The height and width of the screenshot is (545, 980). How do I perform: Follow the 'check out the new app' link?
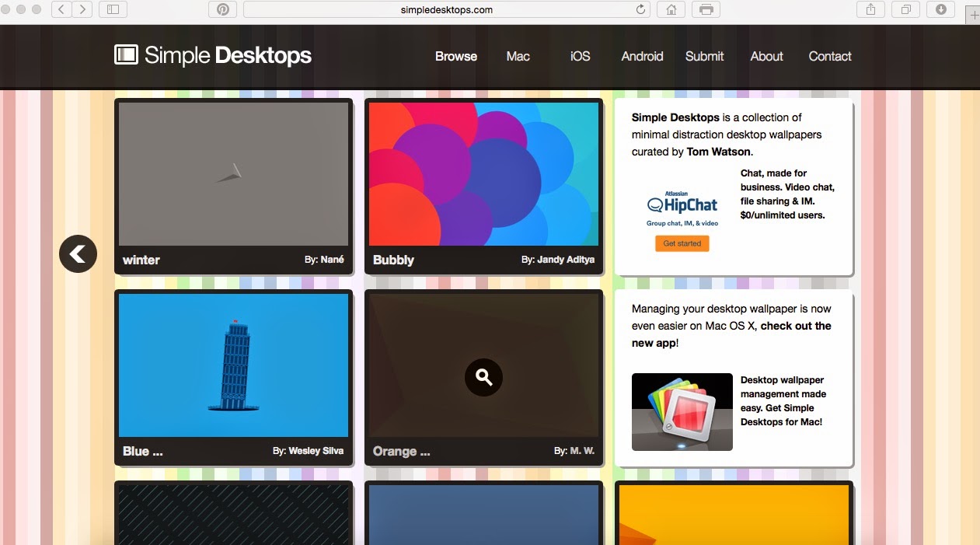731,334
